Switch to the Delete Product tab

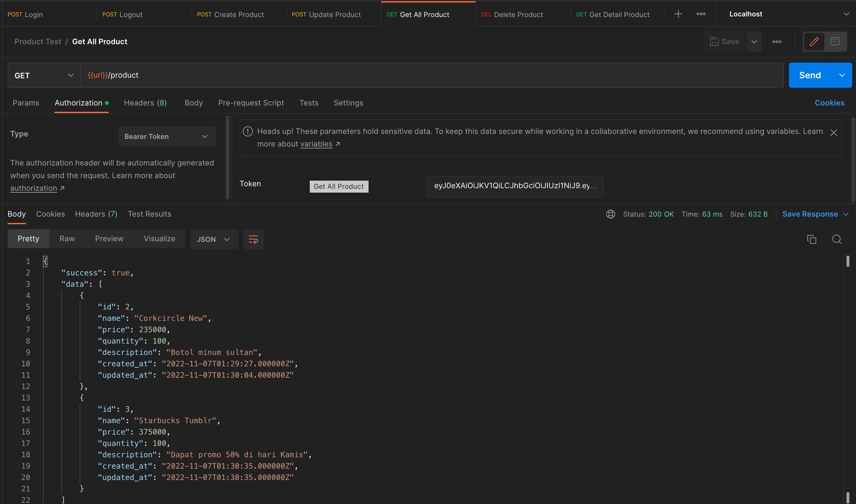[x=518, y=15]
